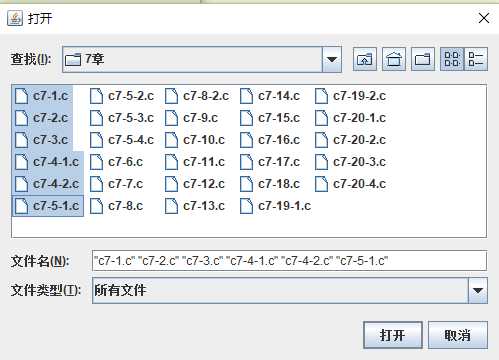
Task: Click the 文件名 input field
Action: click(x=289, y=261)
